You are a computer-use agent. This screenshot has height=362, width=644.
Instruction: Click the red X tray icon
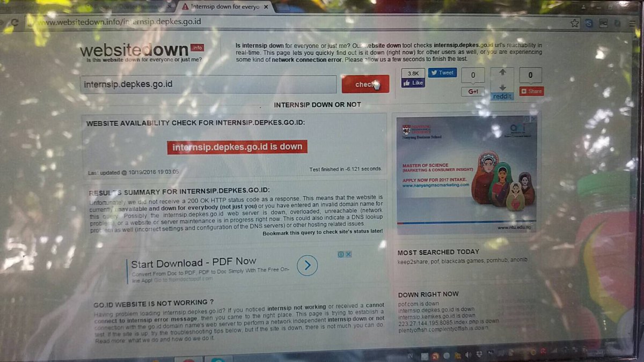tap(435, 355)
